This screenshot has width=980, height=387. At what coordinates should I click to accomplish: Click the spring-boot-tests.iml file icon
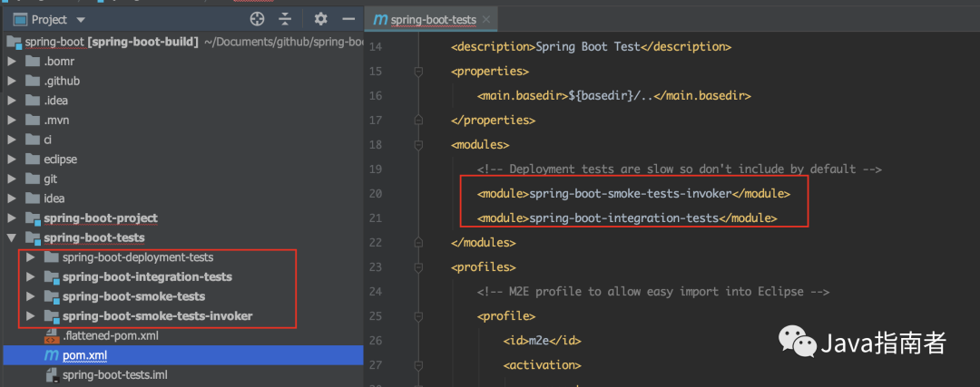(x=50, y=375)
